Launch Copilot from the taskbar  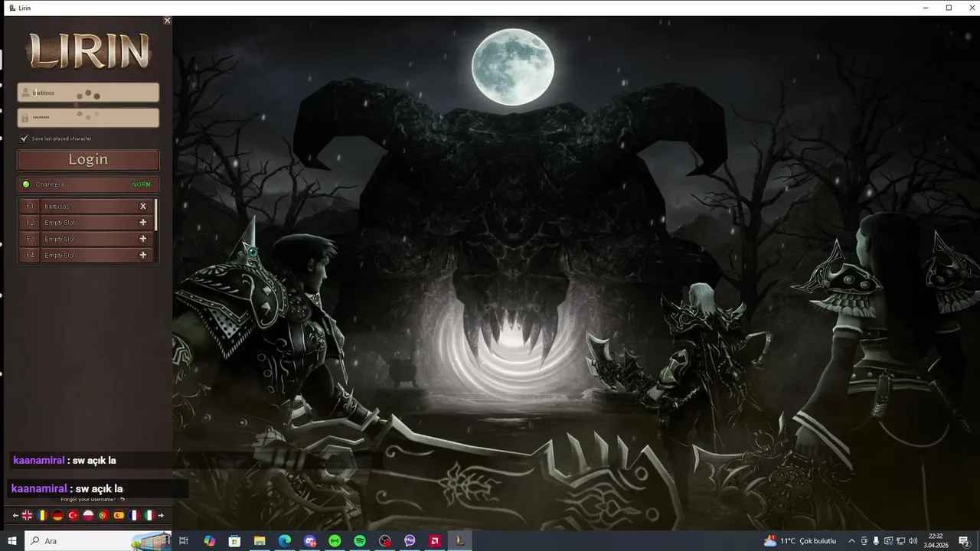[209, 541]
